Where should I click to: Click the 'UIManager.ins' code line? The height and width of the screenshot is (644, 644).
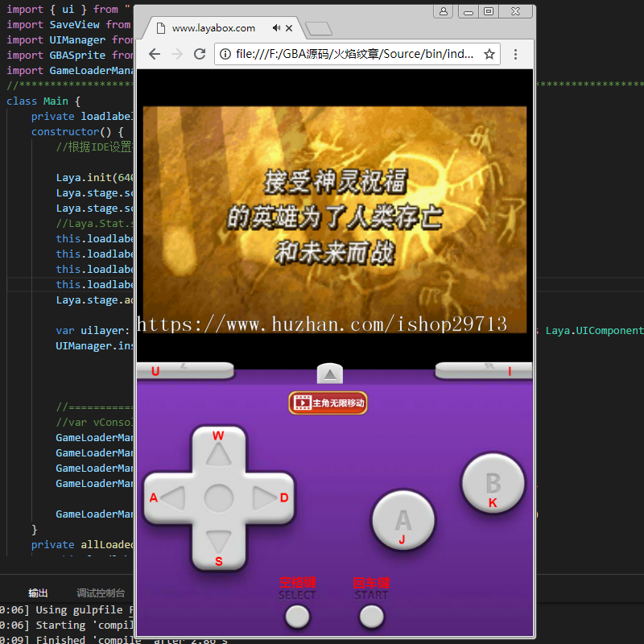click(94, 346)
